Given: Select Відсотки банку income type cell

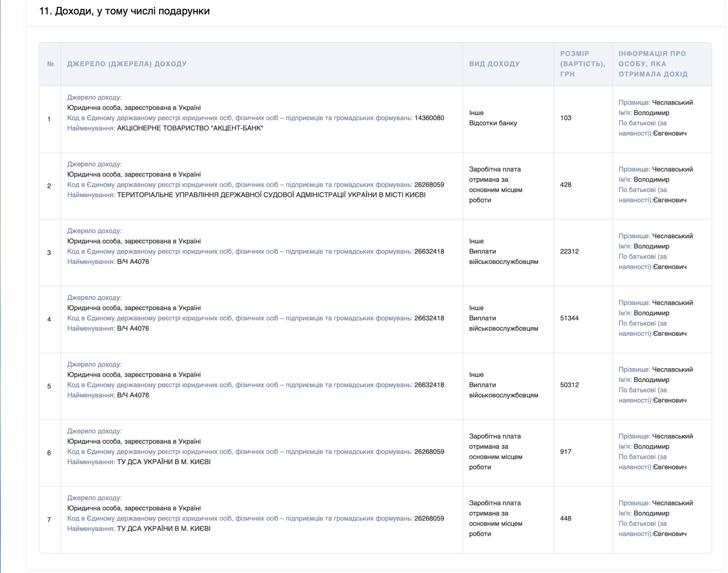Looking at the screenshot, I should tap(493, 123).
